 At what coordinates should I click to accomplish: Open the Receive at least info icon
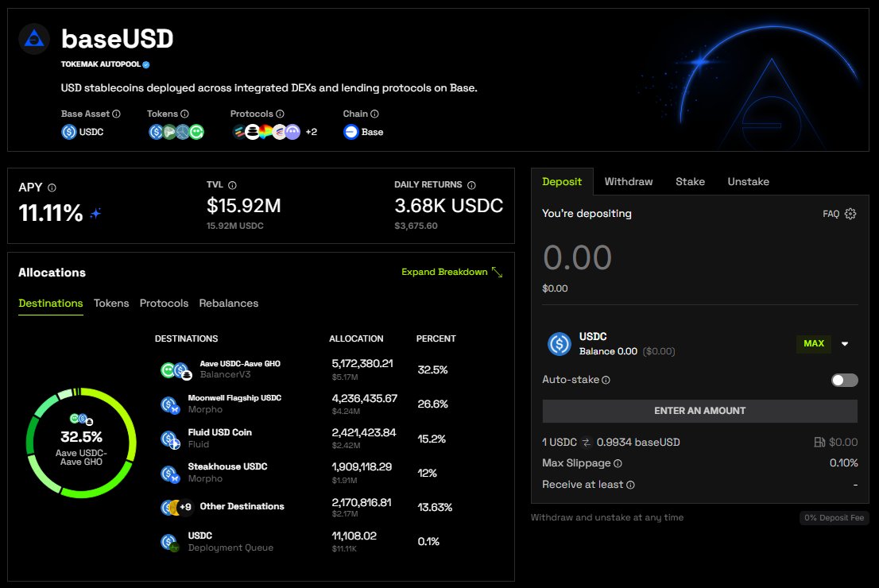click(x=630, y=485)
